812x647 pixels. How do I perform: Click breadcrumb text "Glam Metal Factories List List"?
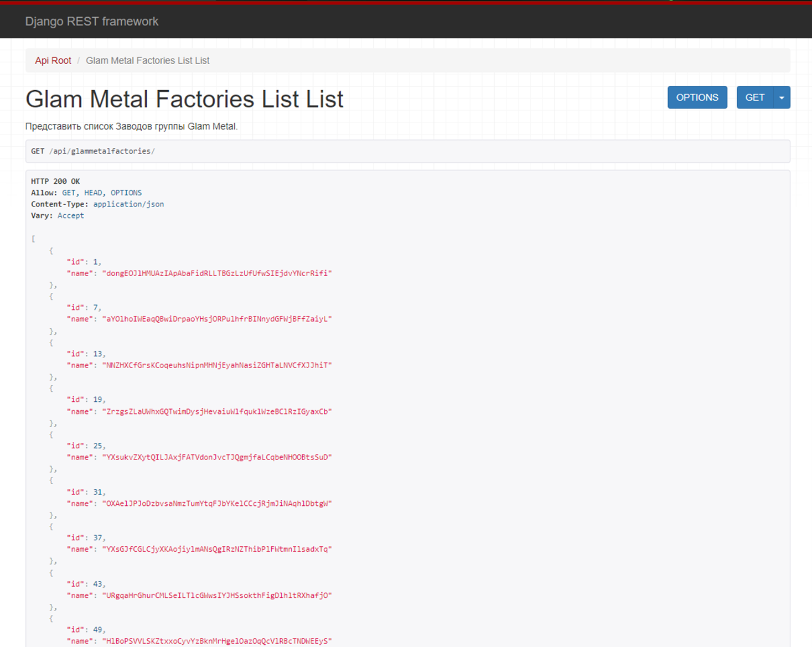tap(148, 61)
